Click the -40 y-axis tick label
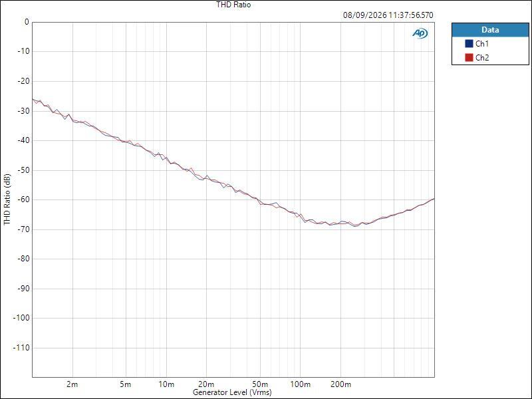 tap(23, 140)
